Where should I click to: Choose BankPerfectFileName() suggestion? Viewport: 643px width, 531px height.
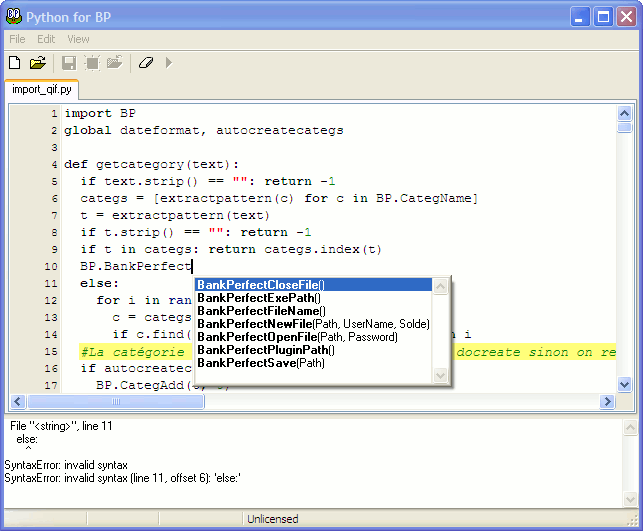[x=314, y=311]
